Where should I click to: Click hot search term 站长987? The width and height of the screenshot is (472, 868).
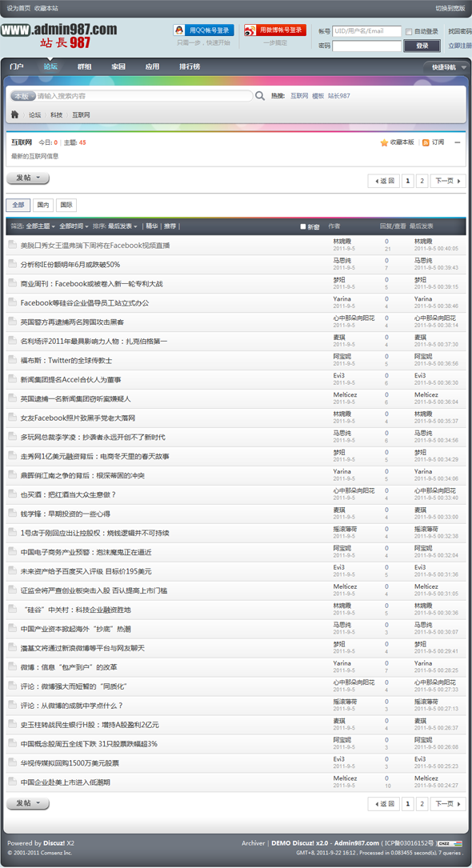[338, 96]
